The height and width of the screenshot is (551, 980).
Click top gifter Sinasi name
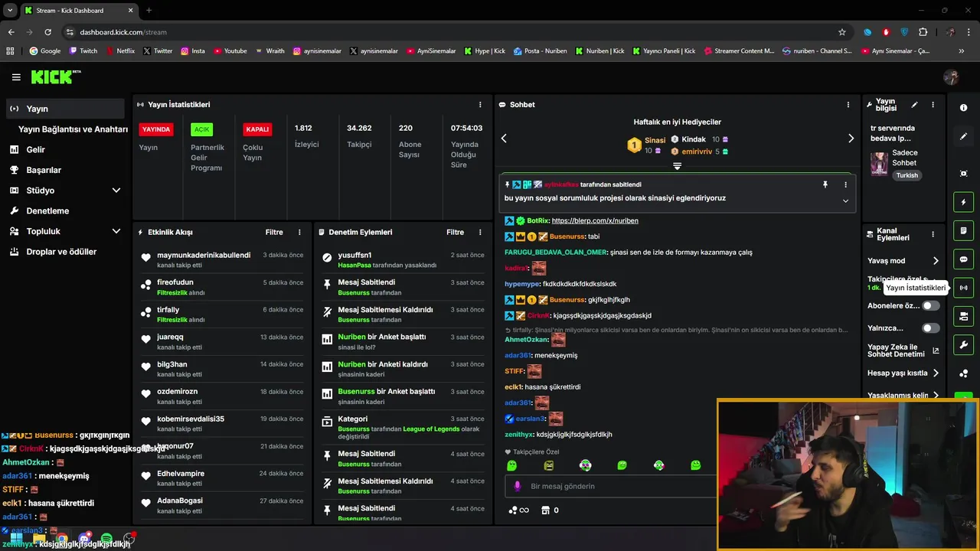655,140
